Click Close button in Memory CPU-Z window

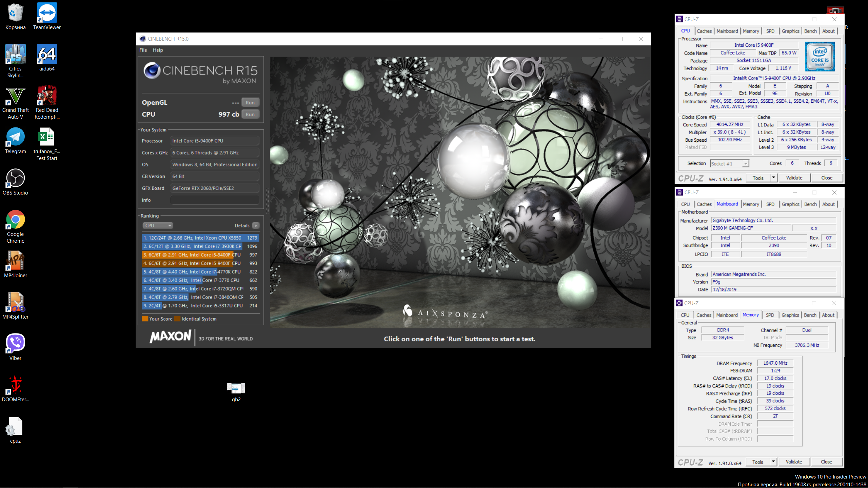tap(827, 462)
